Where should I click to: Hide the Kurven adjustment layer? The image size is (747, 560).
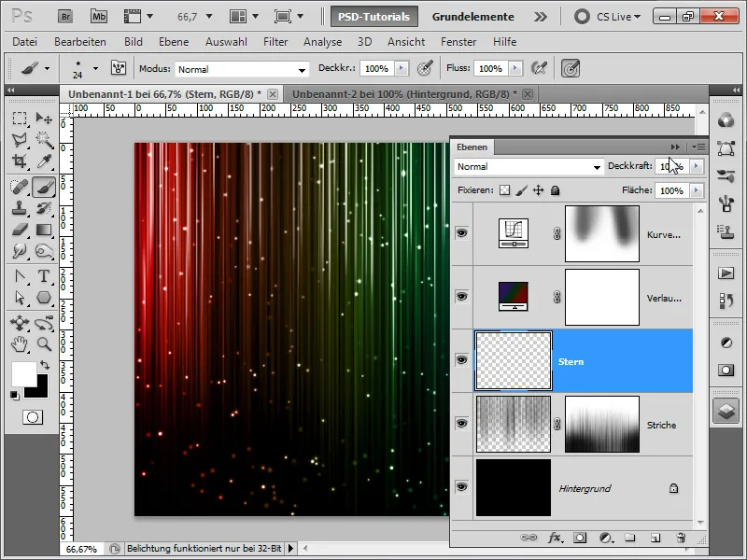coord(461,232)
